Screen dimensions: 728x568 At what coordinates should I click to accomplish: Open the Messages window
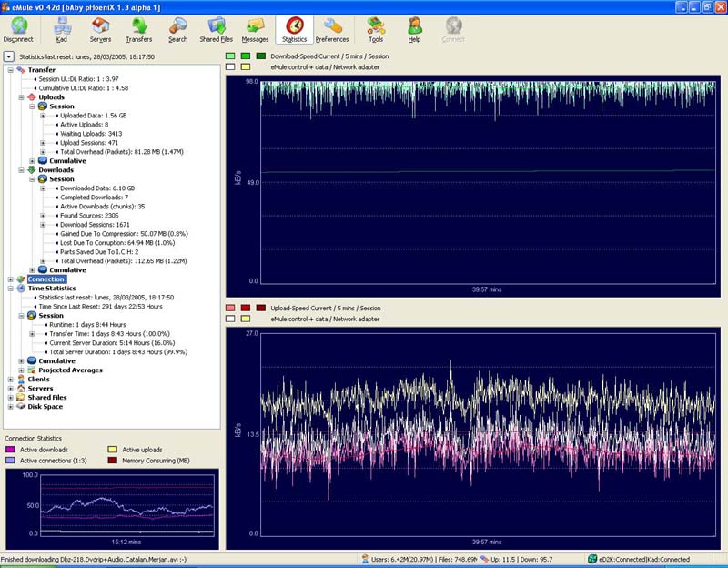click(x=255, y=29)
